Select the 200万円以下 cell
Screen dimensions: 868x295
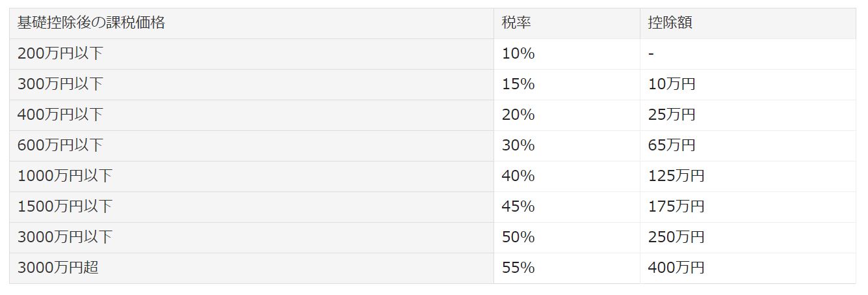pos(60,53)
